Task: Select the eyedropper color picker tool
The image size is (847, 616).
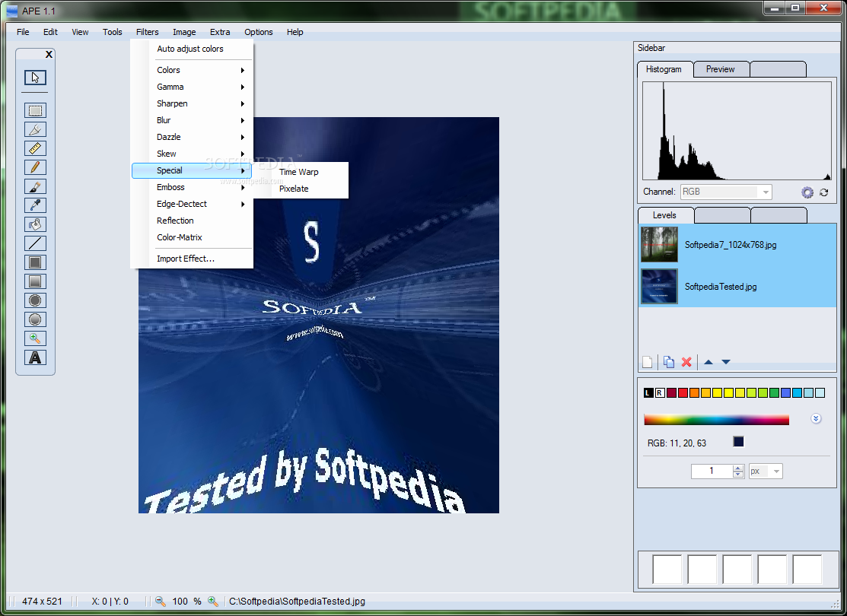Action: click(x=35, y=205)
